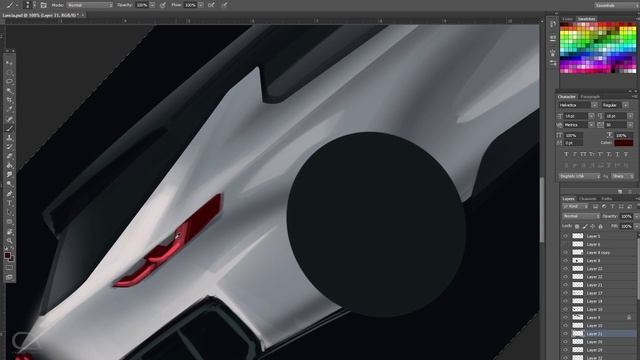
Task: Toggle pressure for size icon
Action: tap(225, 5)
